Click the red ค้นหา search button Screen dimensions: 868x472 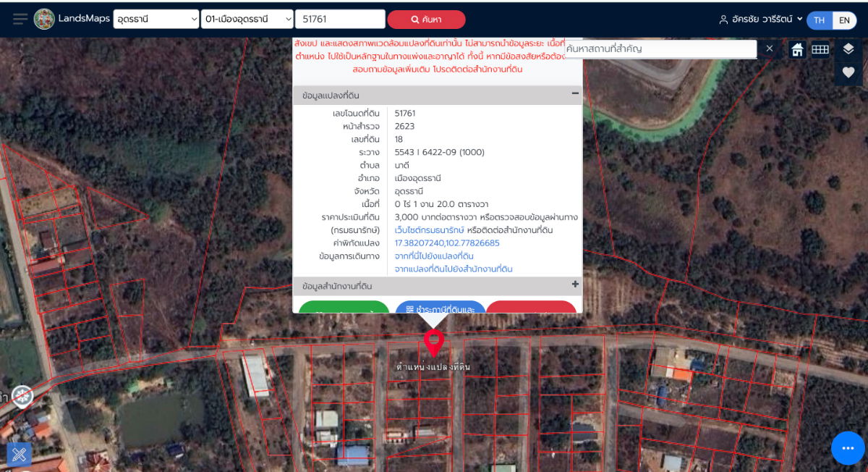click(x=426, y=20)
